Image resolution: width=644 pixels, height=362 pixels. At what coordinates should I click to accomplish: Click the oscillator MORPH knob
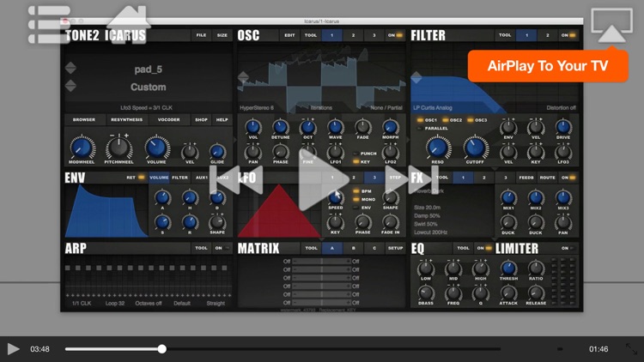390,127
